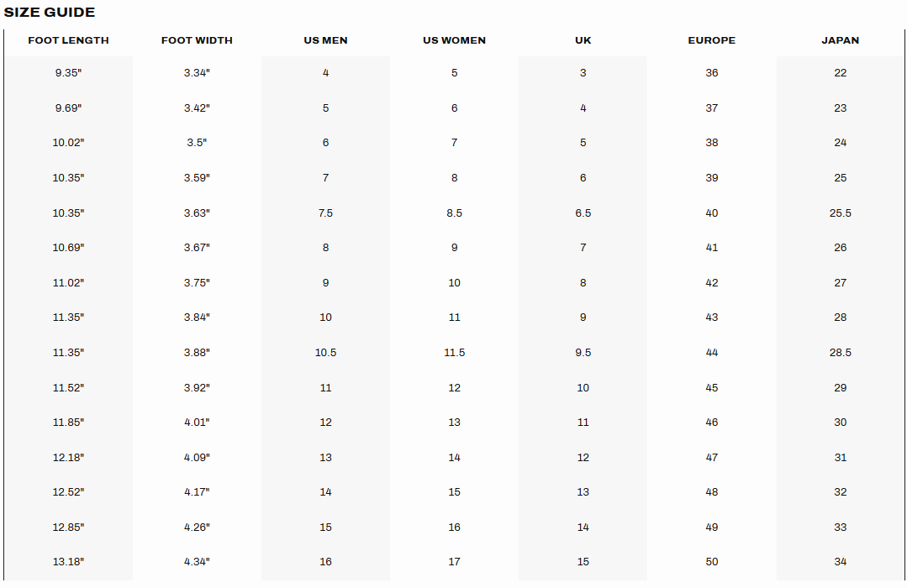
Task: Select the Europe size 42 cell
Action: coord(712,283)
